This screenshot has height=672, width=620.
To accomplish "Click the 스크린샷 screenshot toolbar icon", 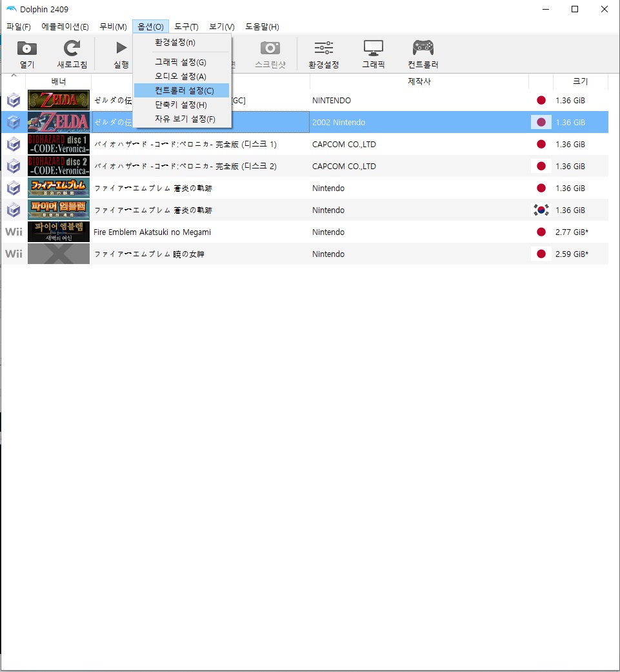I will coord(270,48).
